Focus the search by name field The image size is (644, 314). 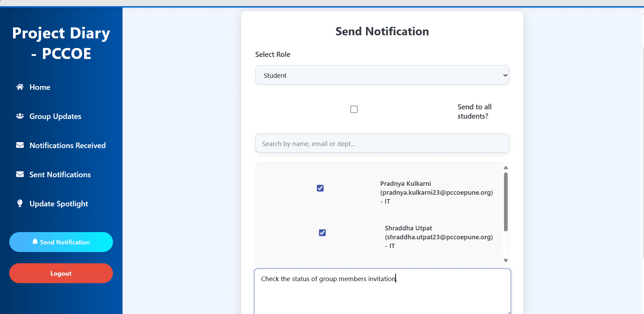[x=382, y=143]
